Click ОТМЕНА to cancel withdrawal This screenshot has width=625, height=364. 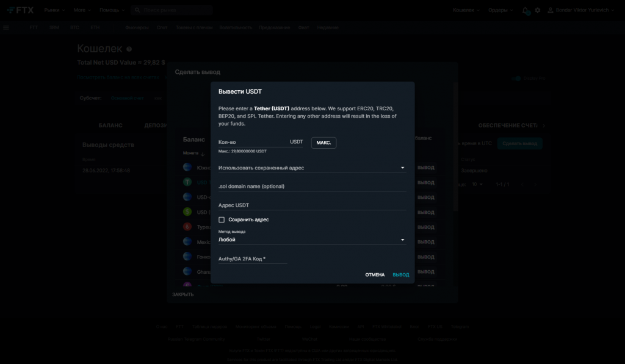coord(375,275)
